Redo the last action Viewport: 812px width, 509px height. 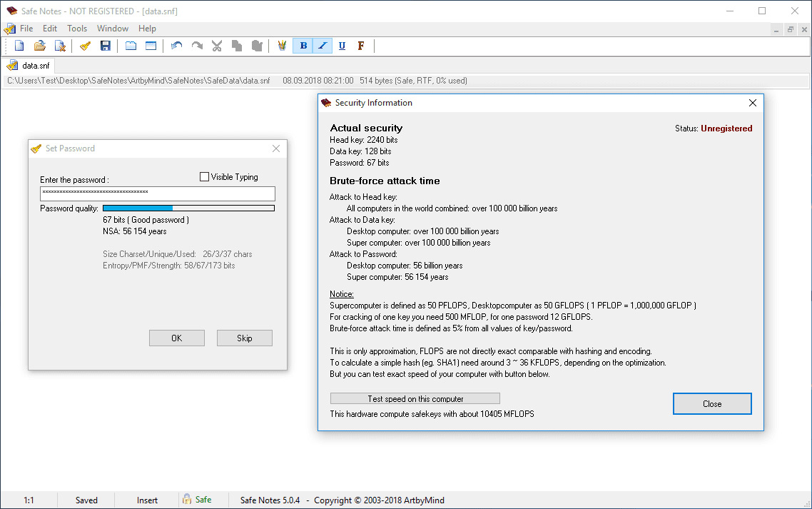click(197, 46)
